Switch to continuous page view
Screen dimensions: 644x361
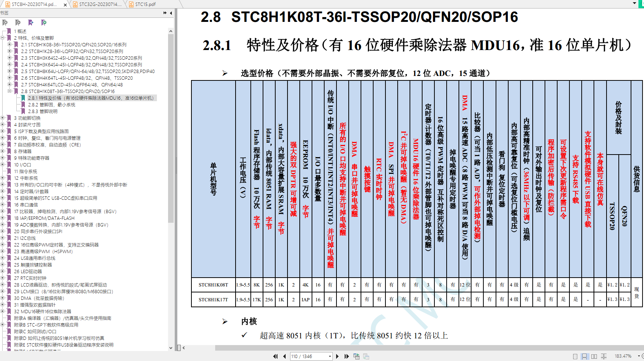[585, 356]
